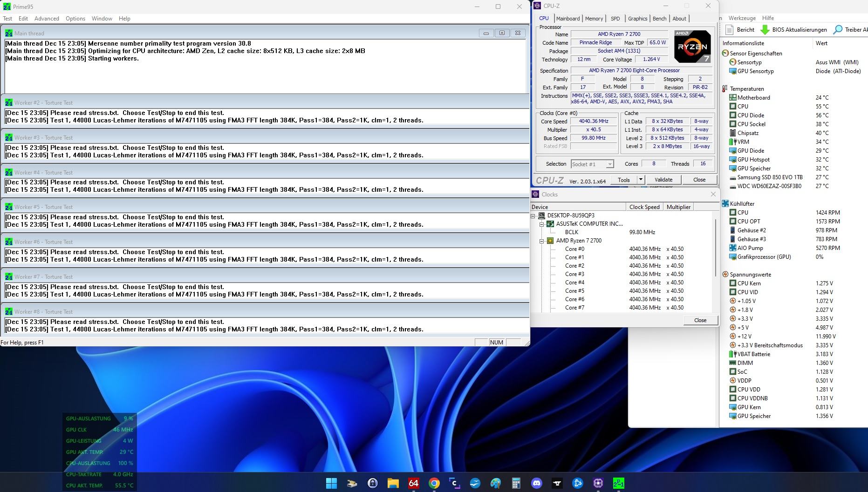Screen dimensions: 868x492
Task: Open the Clipchamp icon on the taskbar
Action: coord(454,483)
